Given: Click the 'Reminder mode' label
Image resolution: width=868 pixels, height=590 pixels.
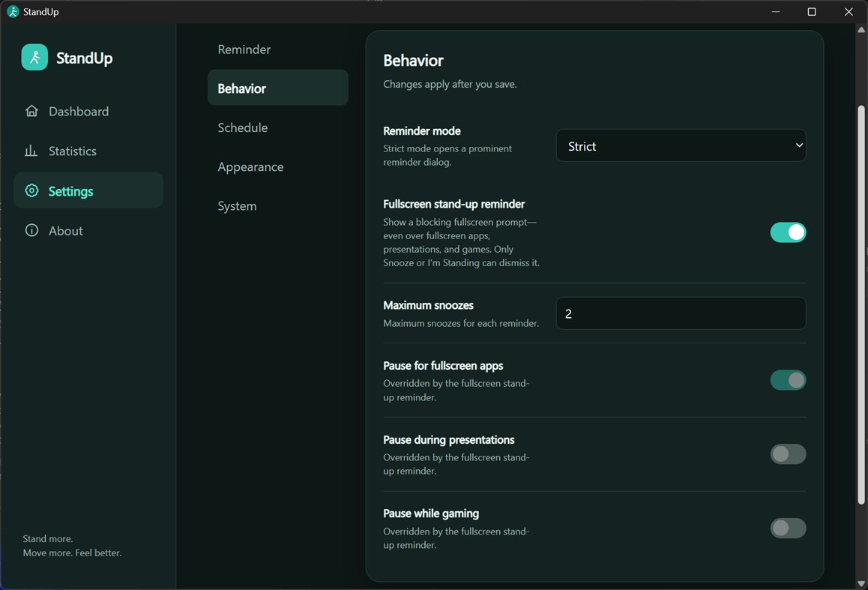Looking at the screenshot, I should click(x=422, y=131).
